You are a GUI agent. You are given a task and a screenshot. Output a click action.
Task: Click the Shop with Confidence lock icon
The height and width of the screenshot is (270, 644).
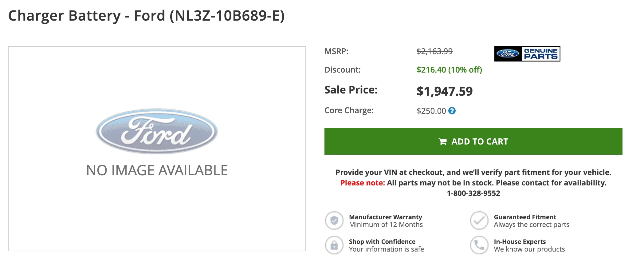coord(334,245)
